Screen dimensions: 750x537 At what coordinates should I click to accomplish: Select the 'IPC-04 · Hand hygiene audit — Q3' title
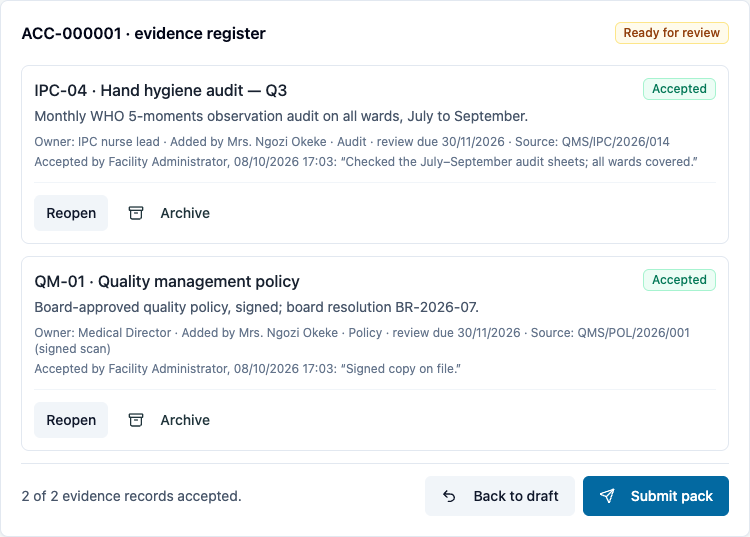[x=161, y=90]
